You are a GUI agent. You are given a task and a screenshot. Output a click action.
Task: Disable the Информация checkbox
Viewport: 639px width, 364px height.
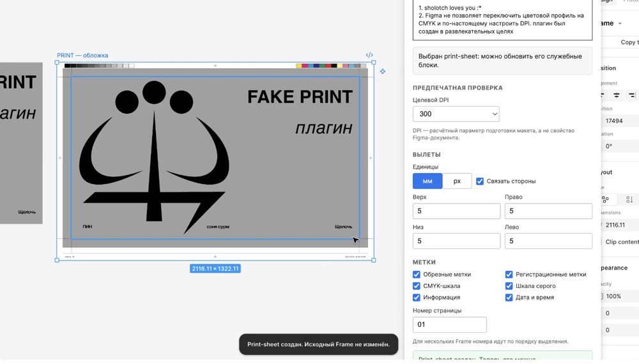click(x=417, y=297)
